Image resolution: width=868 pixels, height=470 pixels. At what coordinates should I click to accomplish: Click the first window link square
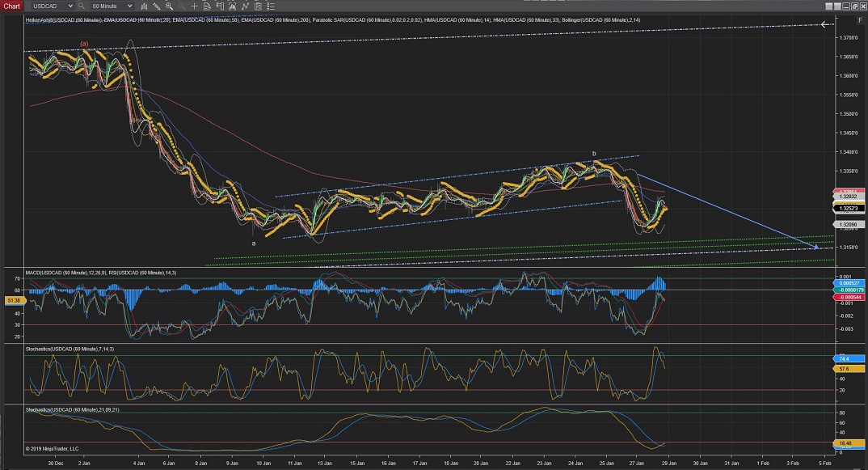pyautogui.click(x=828, y=6)
